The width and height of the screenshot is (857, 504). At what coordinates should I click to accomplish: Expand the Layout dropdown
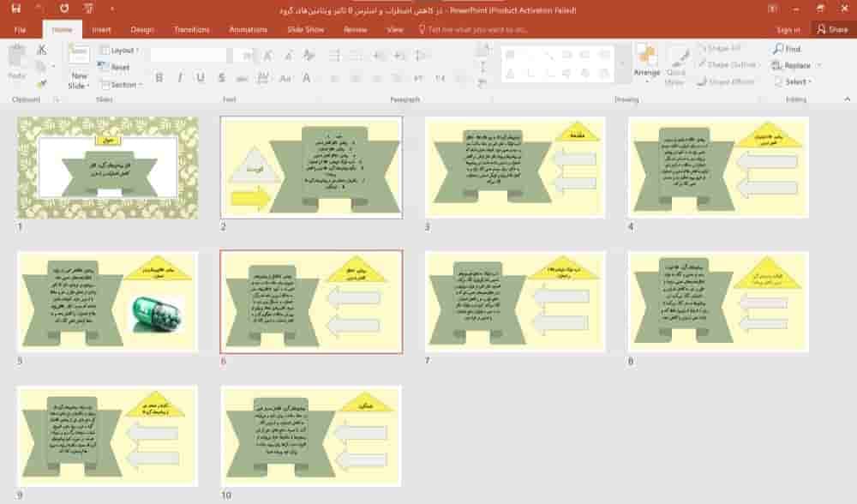pyautogui.click(x=119, y=51)
